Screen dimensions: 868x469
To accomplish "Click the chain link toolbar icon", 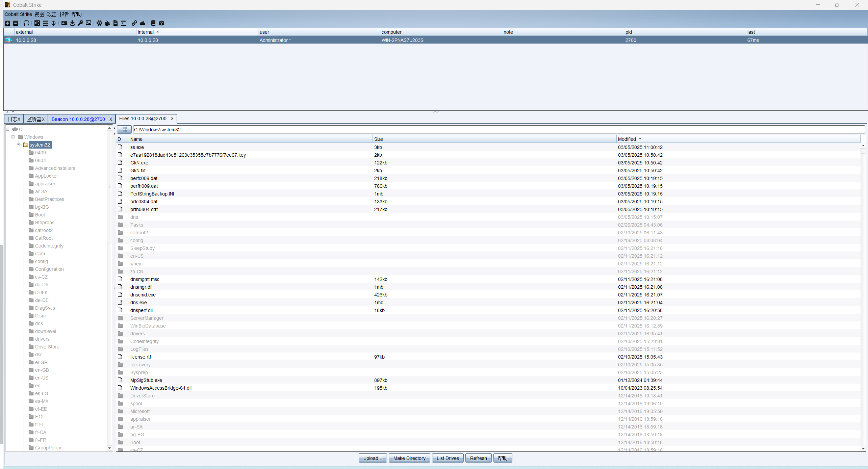I will coord(134,23).
